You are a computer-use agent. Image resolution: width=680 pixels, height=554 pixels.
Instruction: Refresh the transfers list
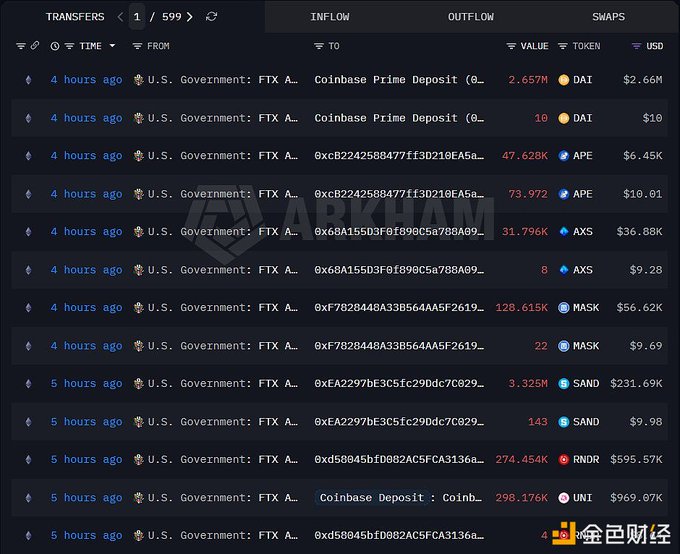tap(211, 17)
